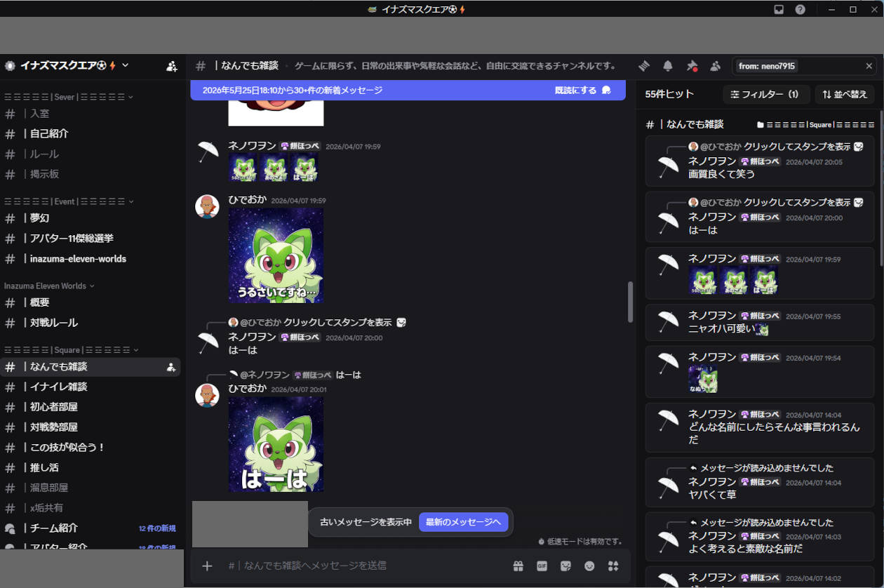
Task: Open the large はーは image thumbnail
Action: tap(276, 445)
